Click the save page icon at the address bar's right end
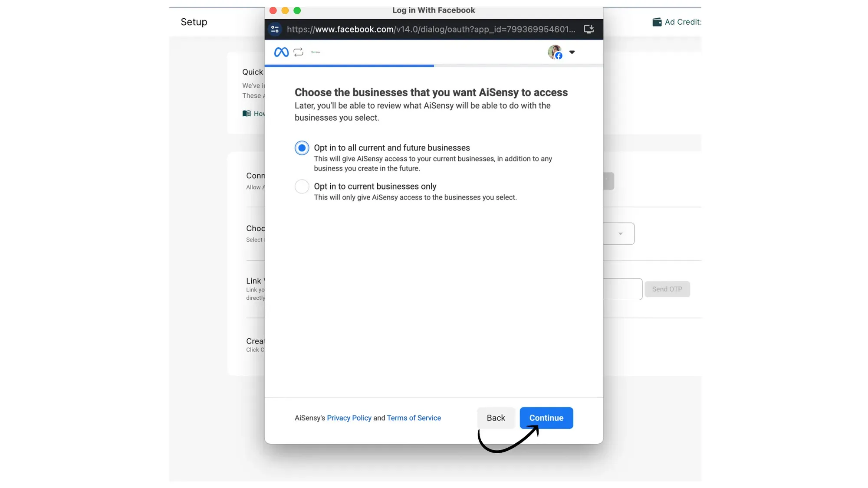This screenshot has width=868, height=488. tap(589, 29)
